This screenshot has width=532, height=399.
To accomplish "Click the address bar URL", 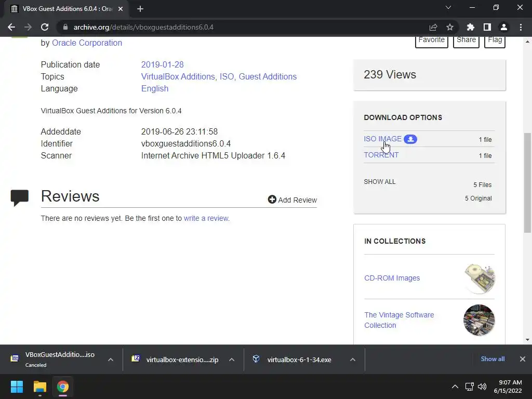I will 143,27.
